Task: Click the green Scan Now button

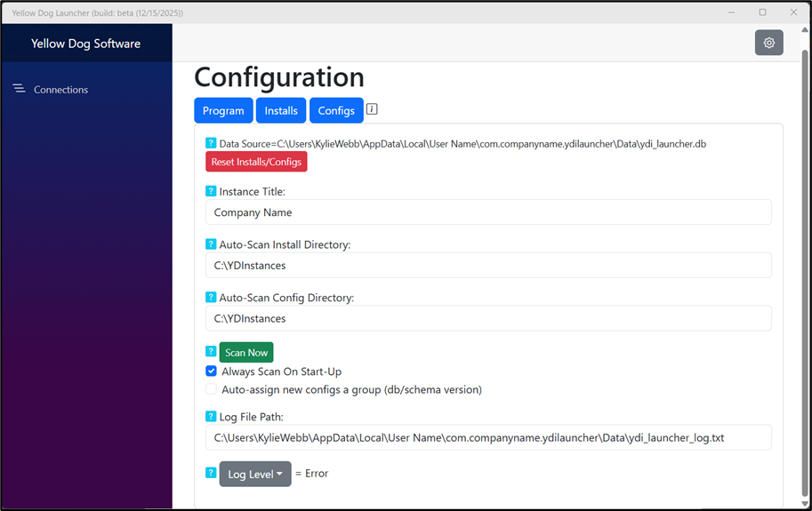Action: [x=246, y=353]
